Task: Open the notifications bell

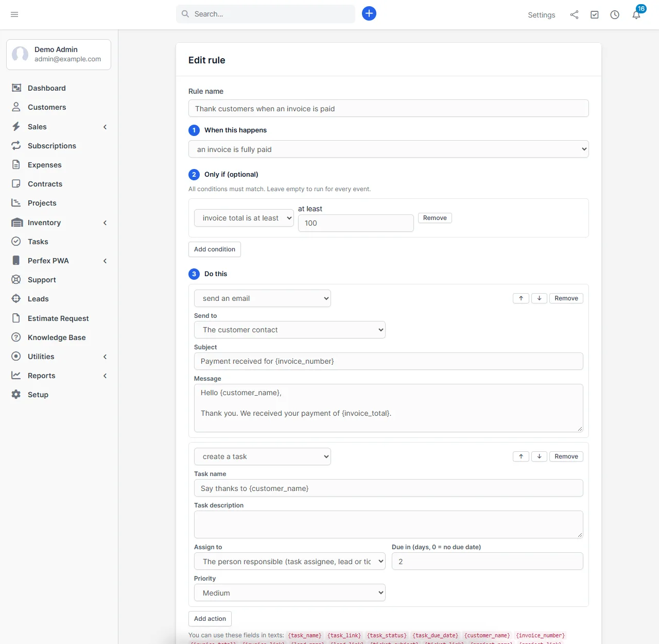Action: (x=636, y=15)
